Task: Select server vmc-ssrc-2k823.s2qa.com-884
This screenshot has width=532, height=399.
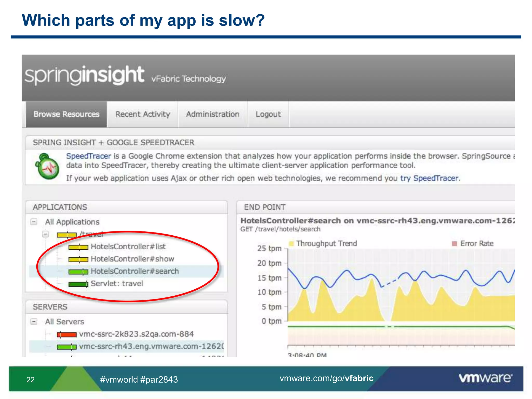Action: click(x=136, y=334)
